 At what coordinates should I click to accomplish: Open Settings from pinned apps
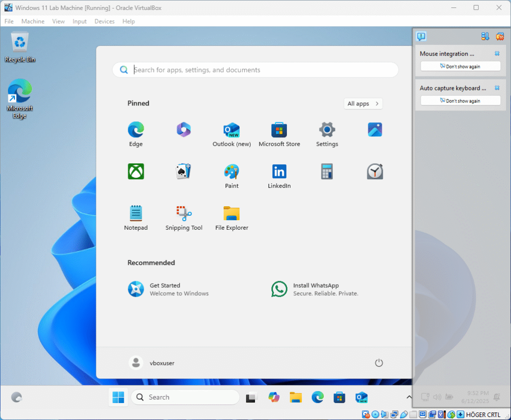coord(327,134)
